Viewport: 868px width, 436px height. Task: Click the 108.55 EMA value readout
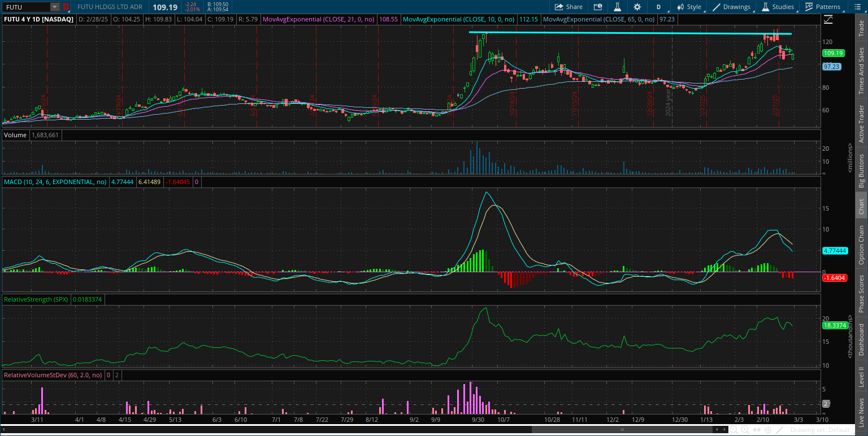[389, 19]
